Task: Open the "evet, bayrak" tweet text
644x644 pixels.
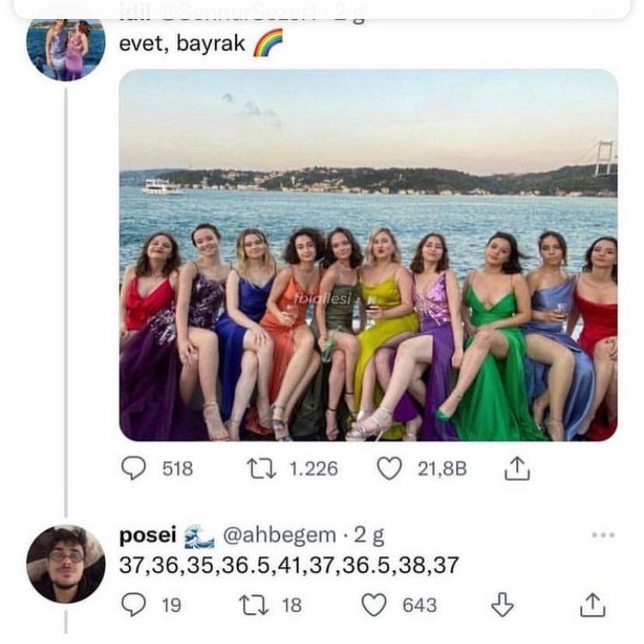Action: tap(182, 44)
